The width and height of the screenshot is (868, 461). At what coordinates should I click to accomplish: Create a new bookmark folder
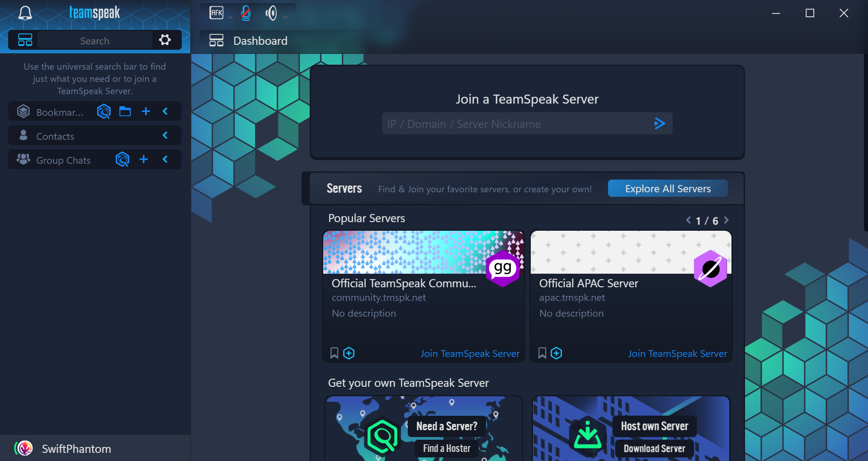click(125, 111)
